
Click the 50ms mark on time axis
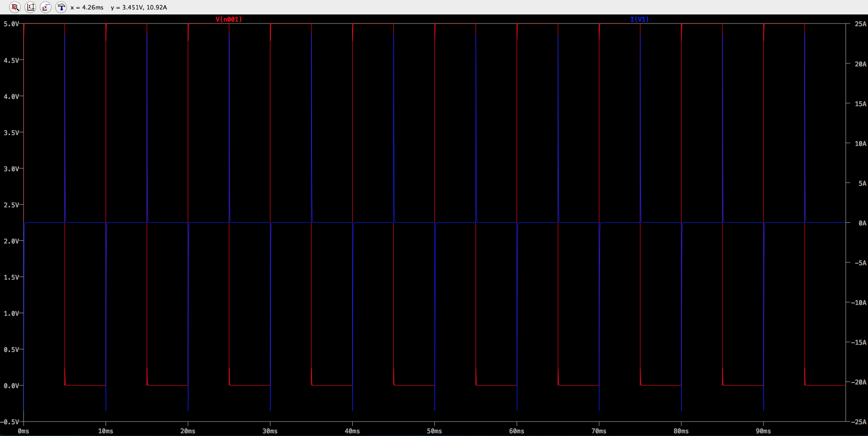(434, 431)
